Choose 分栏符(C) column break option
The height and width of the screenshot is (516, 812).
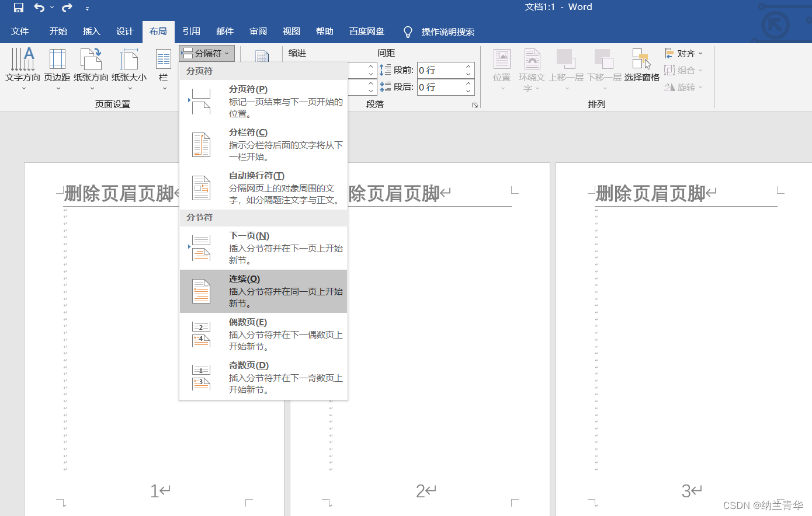pyautogui.click(x=263, y=144)
